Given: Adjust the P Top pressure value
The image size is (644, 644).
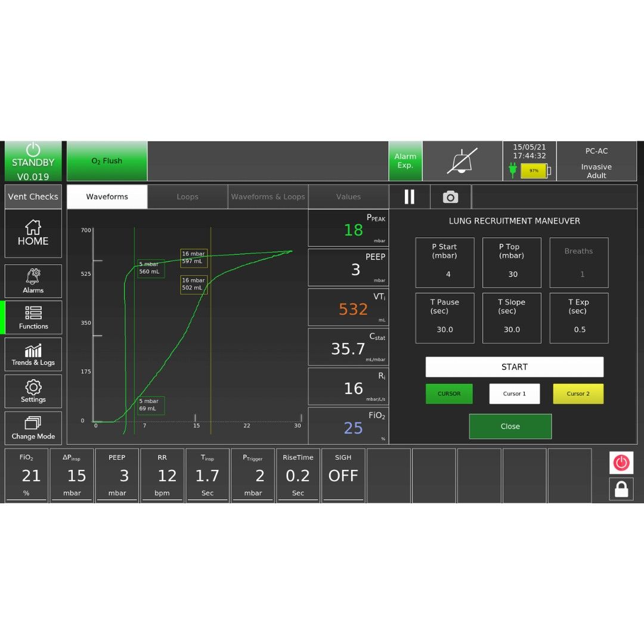Looking at the screenshot, I should pos(512,263).
